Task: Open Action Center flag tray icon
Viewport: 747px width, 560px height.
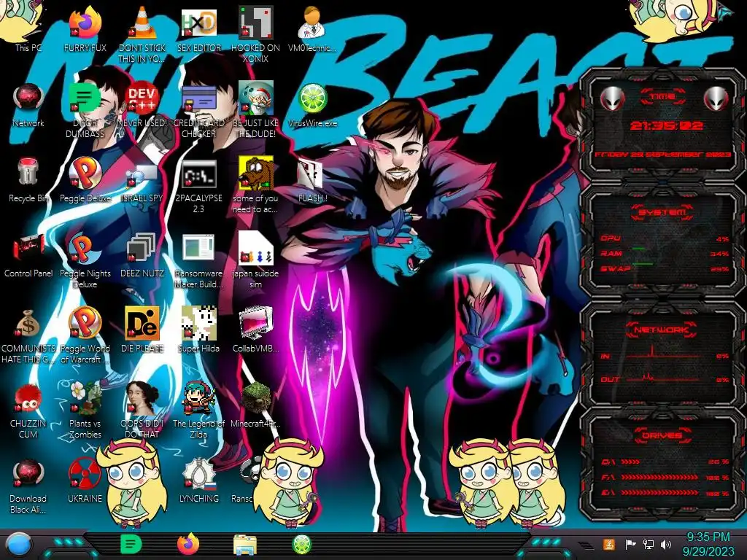Action: pos(630,544)
